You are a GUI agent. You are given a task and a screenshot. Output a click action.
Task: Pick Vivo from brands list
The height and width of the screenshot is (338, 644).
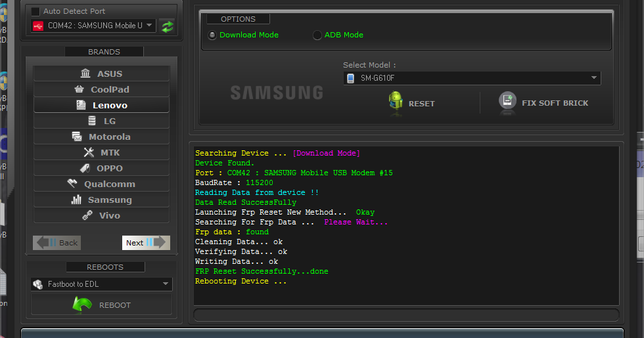click(x=101, y=215)
